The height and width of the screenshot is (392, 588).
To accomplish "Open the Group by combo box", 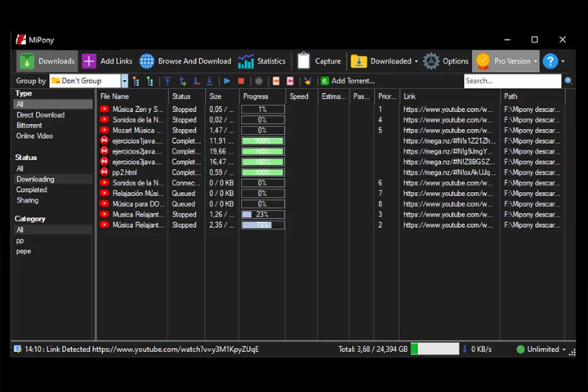I will pyautogui.click(x=89, y=81).
